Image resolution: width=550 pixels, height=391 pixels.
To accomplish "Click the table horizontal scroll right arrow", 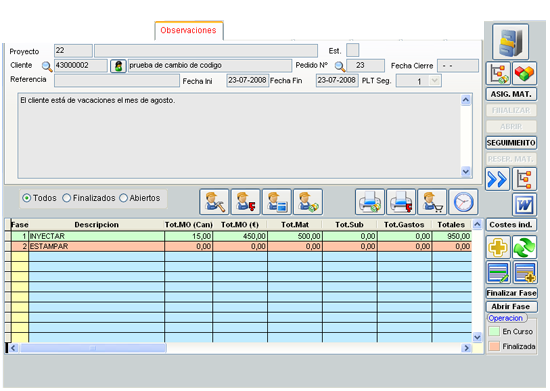I will pos(467,348).
